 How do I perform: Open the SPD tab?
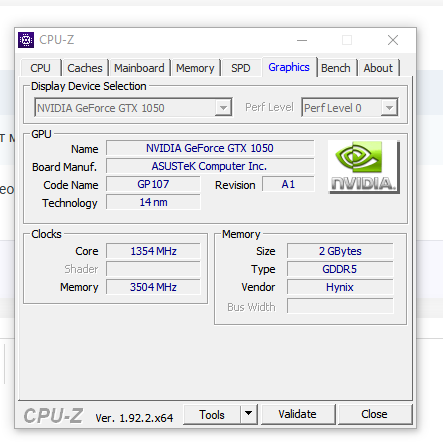pos(241,68)
